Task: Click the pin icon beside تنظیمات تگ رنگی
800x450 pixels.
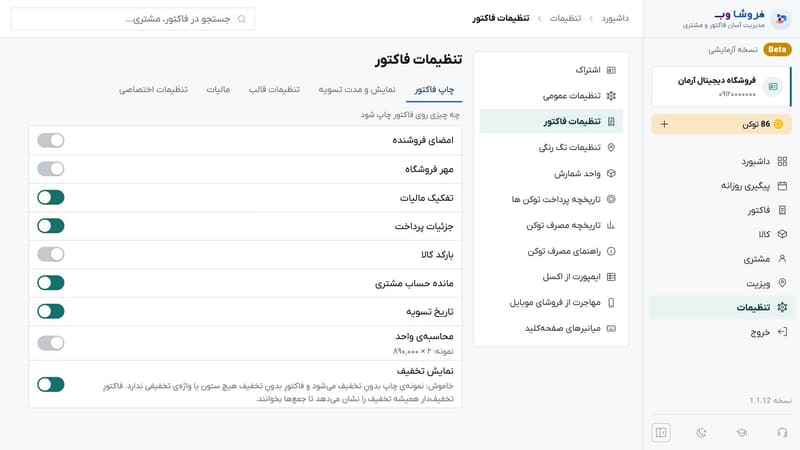Action: 611,147
